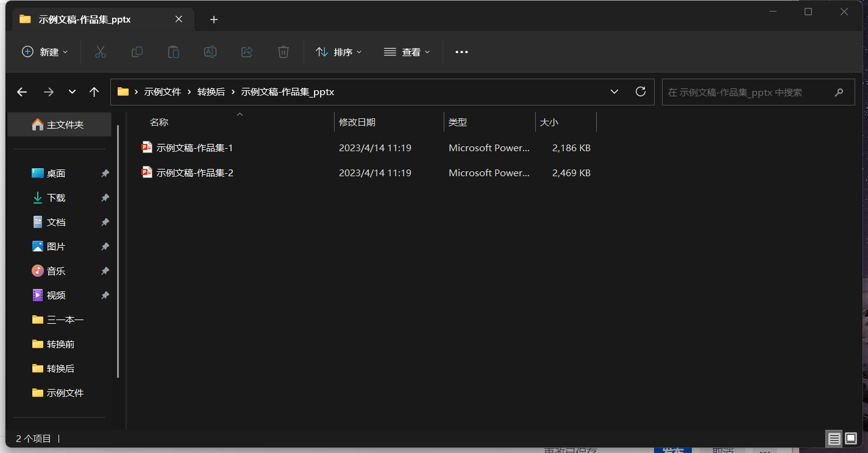Image resolution: width=868 pixels, height=453 pixels.
Task: Select 图片 in the sidebar
Action: pos(56,246)
